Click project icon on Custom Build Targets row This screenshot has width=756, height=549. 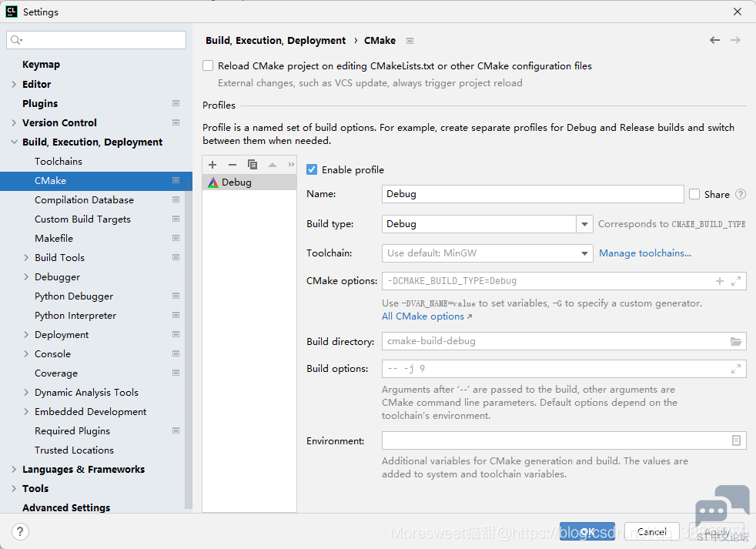click(x=176, y=219)
